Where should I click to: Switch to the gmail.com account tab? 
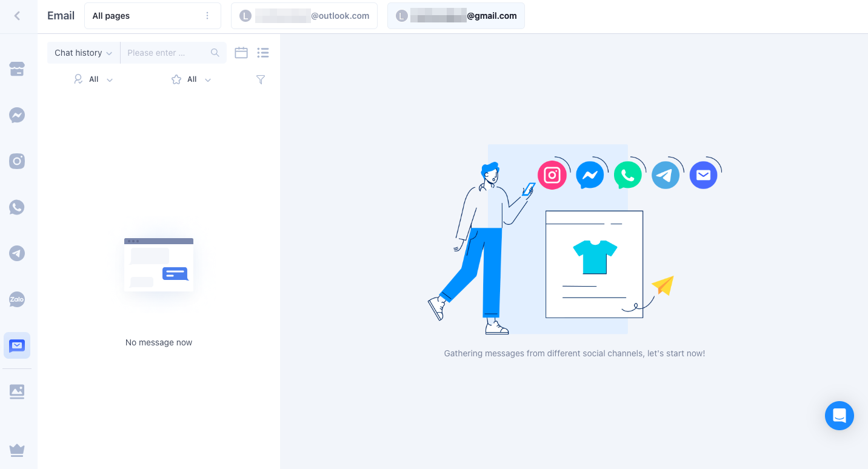[x=456, y=16]
